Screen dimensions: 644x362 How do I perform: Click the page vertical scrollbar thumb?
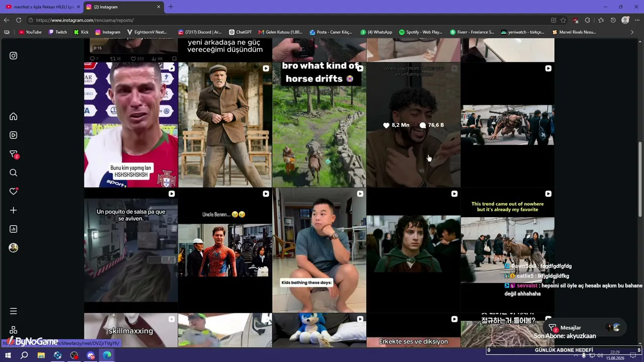(x=640, y=178)
